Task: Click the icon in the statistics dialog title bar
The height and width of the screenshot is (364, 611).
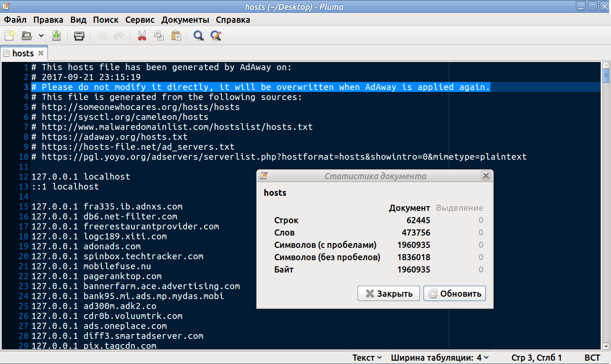Action: pos(264,176)
